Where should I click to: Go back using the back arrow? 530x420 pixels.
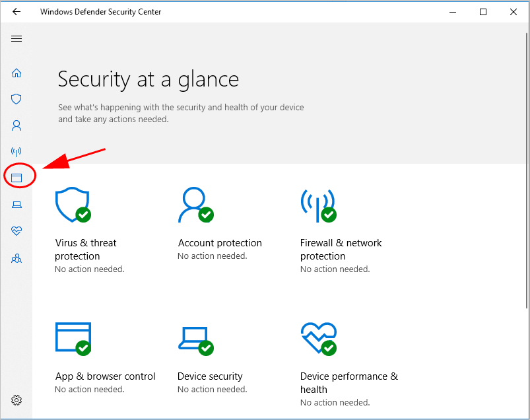pyautogui.click(x=17, y=12)
